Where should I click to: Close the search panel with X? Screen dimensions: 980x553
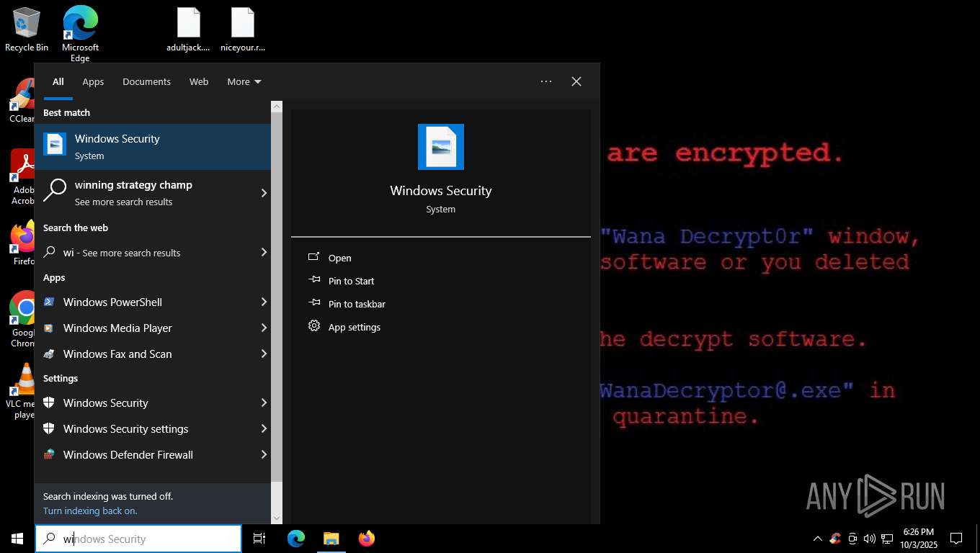[576, 81]
